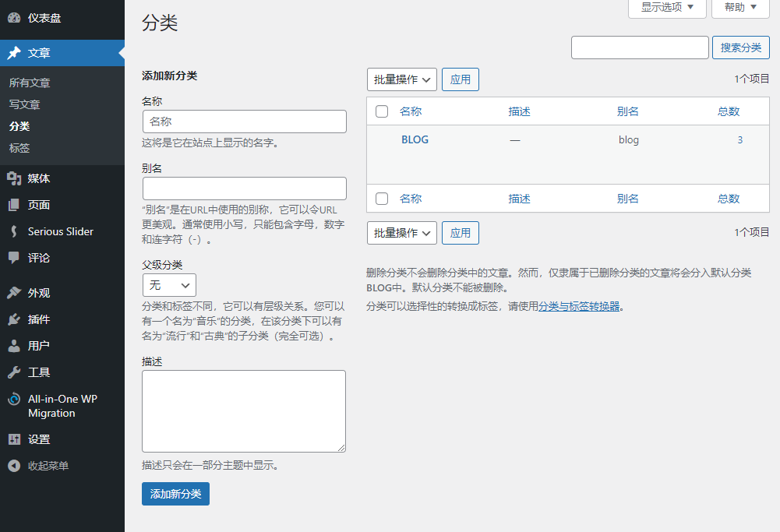Screen dimensions: 780x532
Task: Open the 分类与标签转换器 link
Action: [579, 306]
